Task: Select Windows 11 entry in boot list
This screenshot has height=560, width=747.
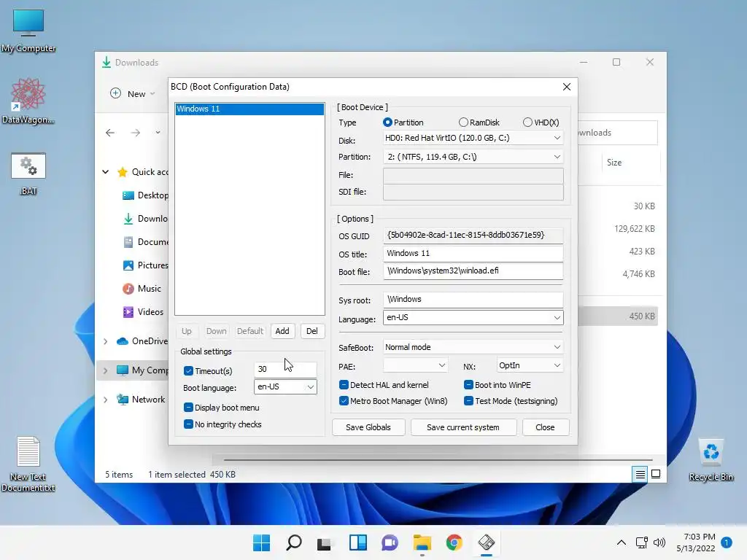Action: pos(249,109)
